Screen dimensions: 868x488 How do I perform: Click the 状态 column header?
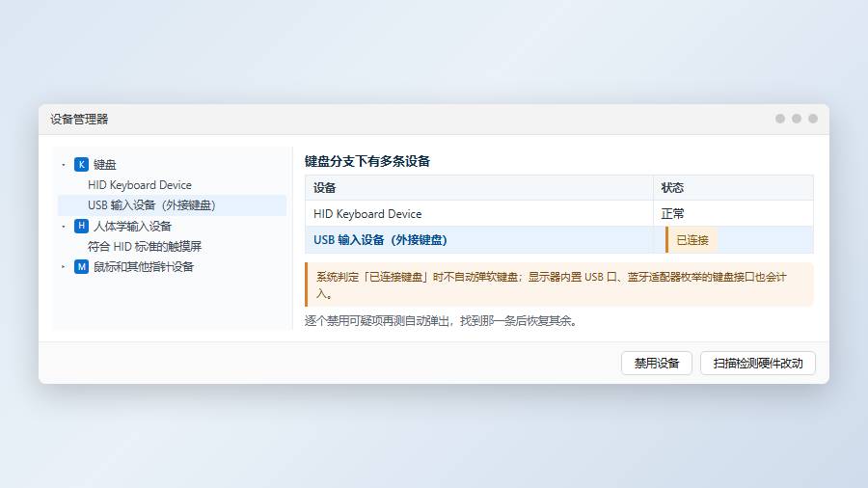(x=734, y=187)
